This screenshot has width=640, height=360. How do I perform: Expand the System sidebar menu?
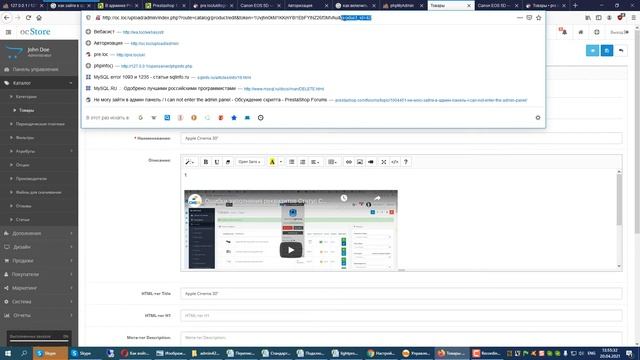(39, 302)
